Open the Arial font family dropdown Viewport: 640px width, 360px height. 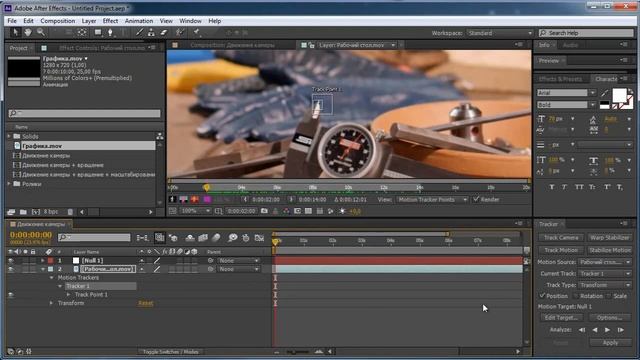566,93
